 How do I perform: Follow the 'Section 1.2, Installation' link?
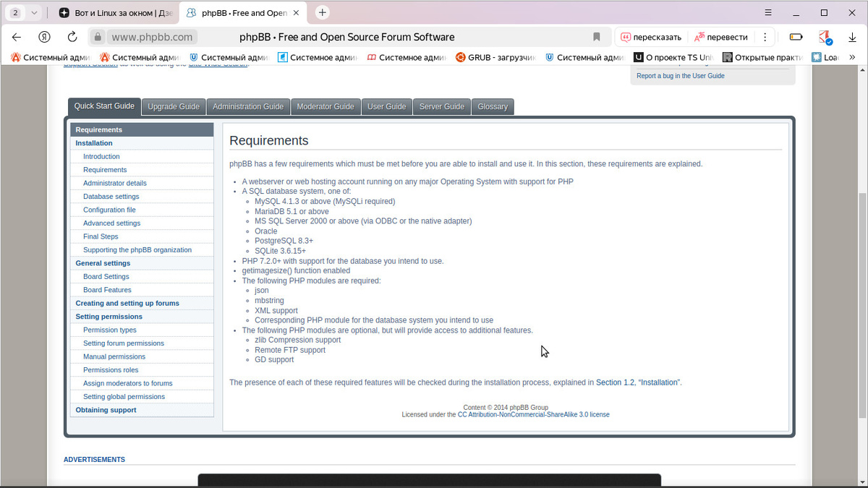[x=638, y=382]
